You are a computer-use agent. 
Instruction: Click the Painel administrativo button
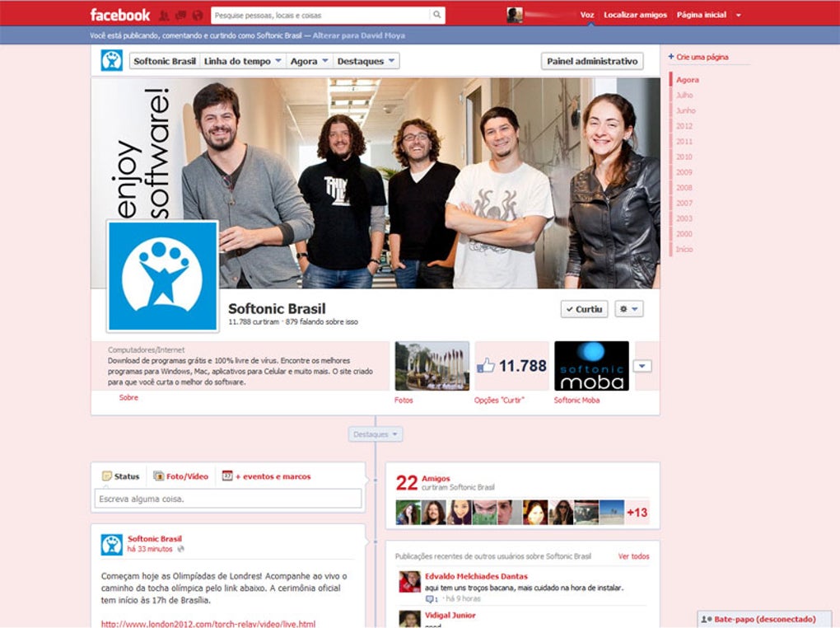(591, 60)
